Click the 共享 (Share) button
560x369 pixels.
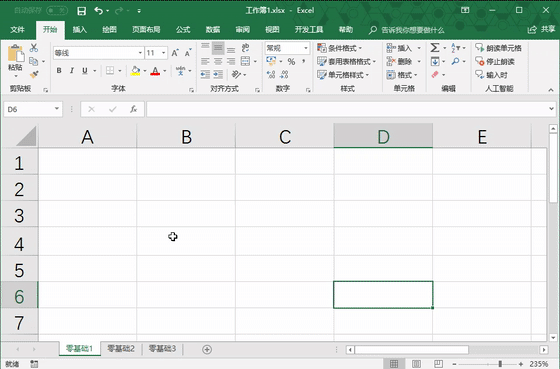(x=541, y=30)
